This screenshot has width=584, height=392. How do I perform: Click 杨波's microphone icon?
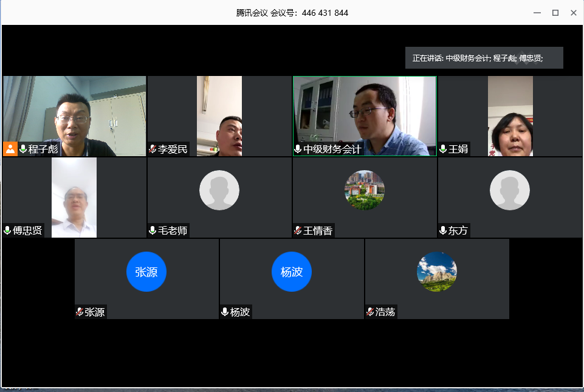click(x=225, y=312)
